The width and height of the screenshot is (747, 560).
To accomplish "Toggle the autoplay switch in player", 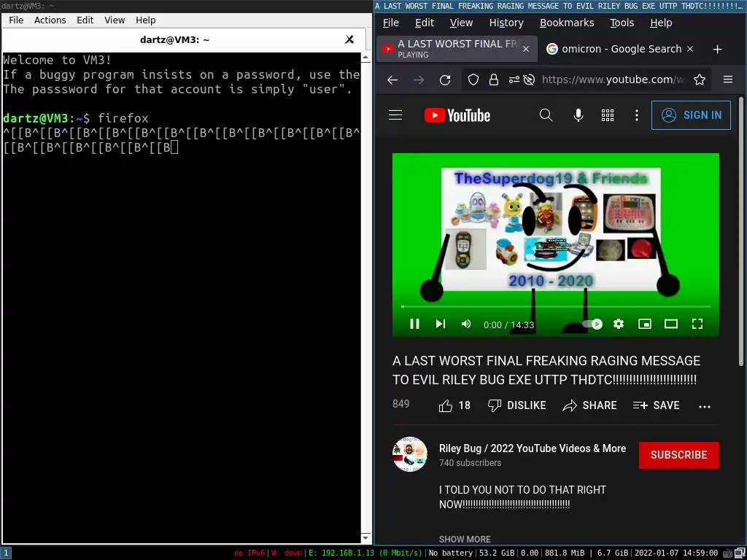I will pos(592,324).
